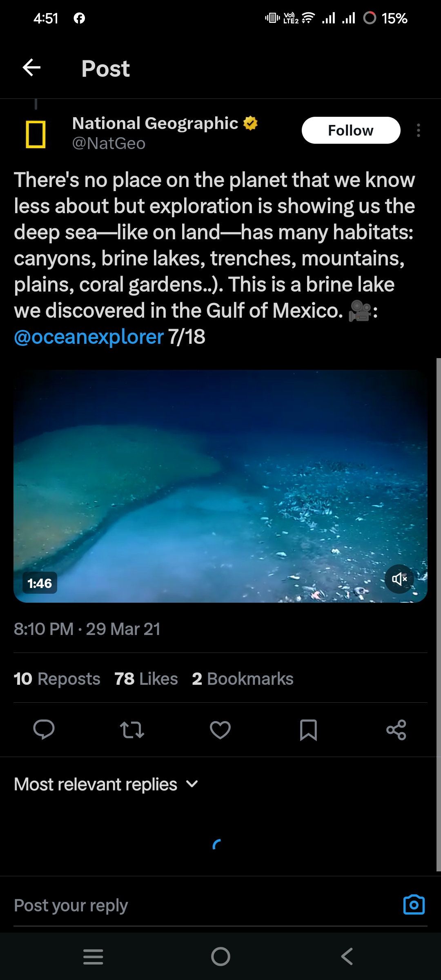Tap the reply speech bubble icon

[44, 730]
